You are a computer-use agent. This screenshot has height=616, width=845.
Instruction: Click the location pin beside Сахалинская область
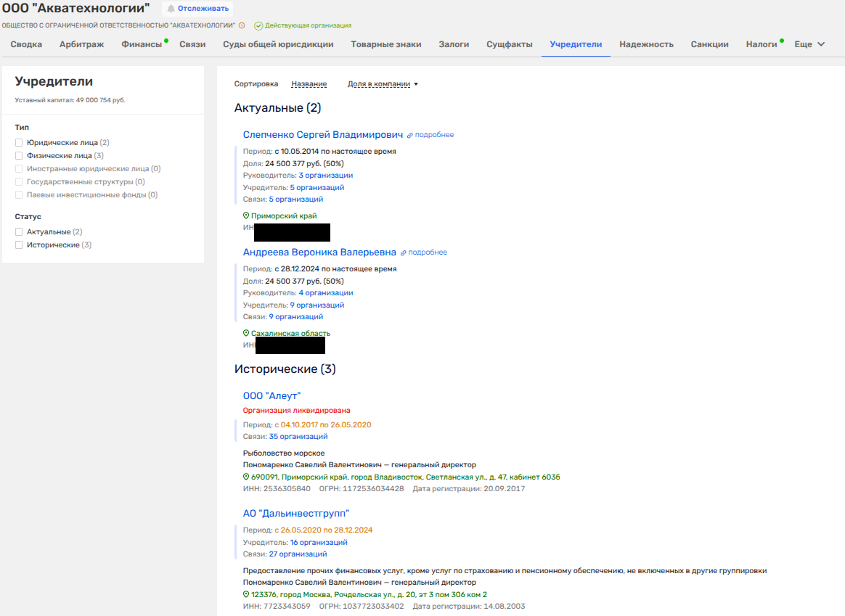[246, 333]
